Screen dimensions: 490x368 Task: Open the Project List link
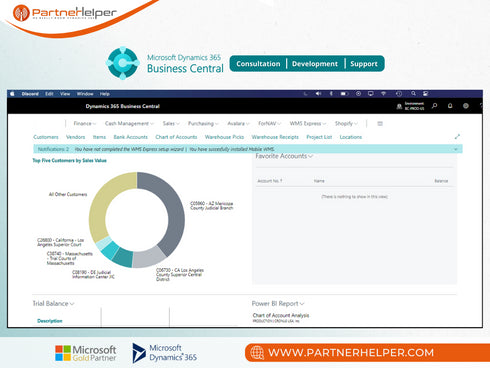(x=319, y=137)
